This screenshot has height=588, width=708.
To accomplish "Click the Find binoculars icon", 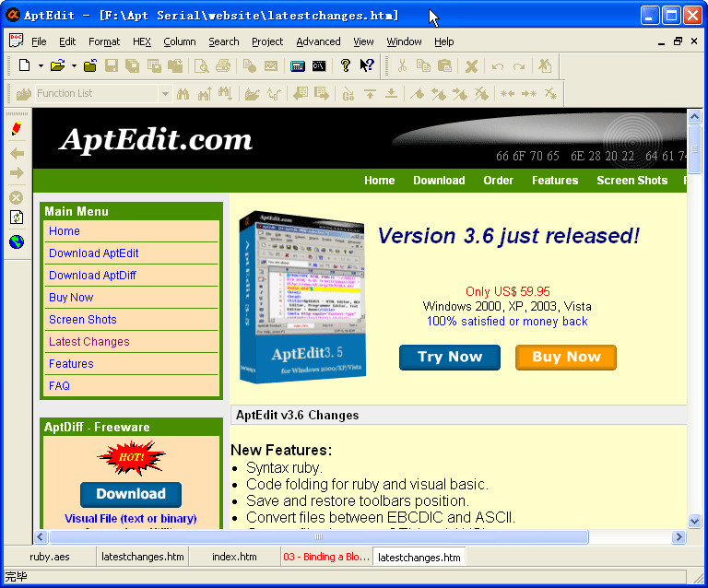I will (x=183, y=94).
